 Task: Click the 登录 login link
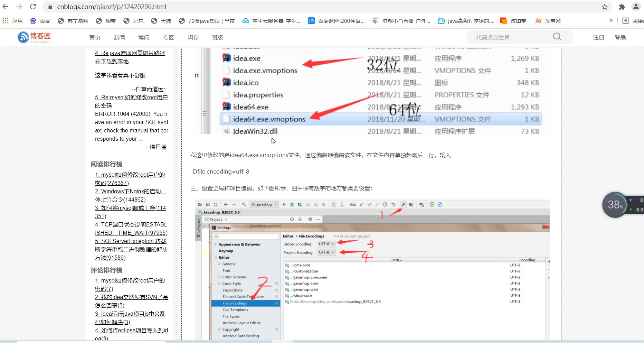tap(620, 37)
